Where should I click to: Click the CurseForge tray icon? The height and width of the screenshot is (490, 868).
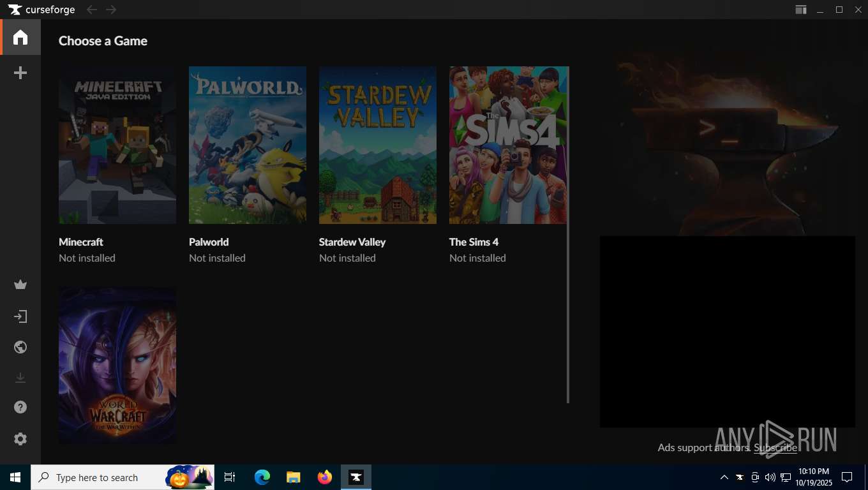[x=740, y=477]
